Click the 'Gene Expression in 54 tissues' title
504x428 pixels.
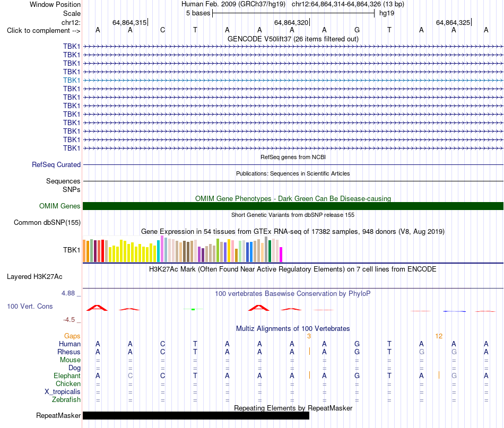pyautogui.click(x=293, y=232)
